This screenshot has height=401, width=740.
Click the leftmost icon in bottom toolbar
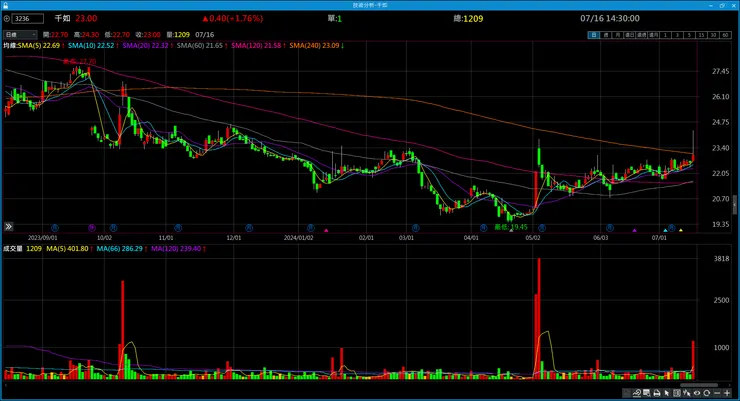click(626, 393)
